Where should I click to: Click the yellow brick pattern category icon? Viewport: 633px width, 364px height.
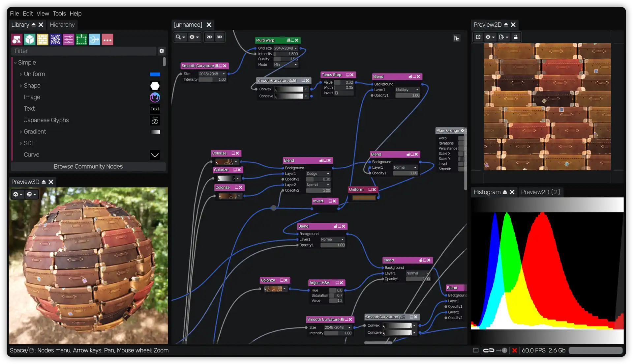click(43, 40)
